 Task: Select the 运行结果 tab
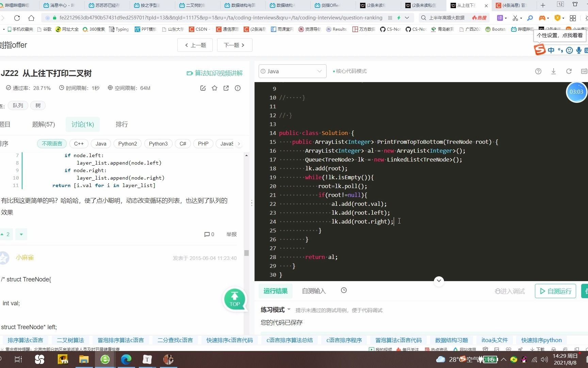[x=276, y=291]
